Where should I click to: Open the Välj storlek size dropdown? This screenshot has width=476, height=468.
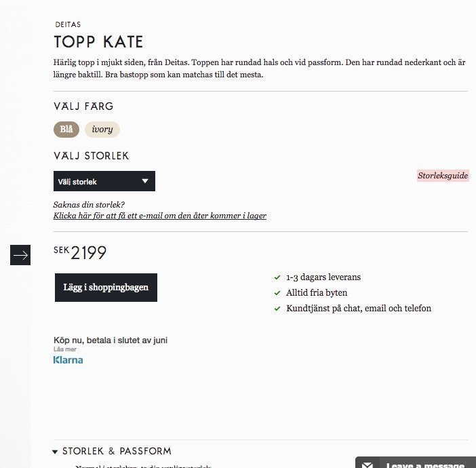[104, 181]
